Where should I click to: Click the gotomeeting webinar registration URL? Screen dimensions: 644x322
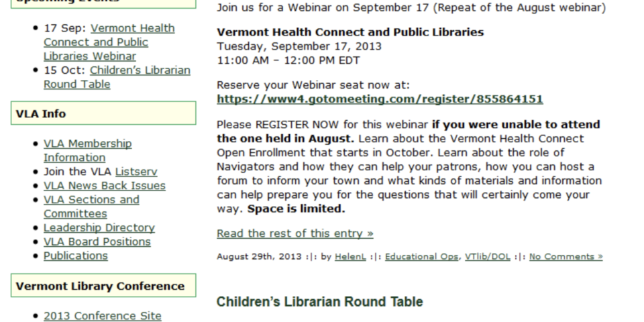tap(380, 99)
